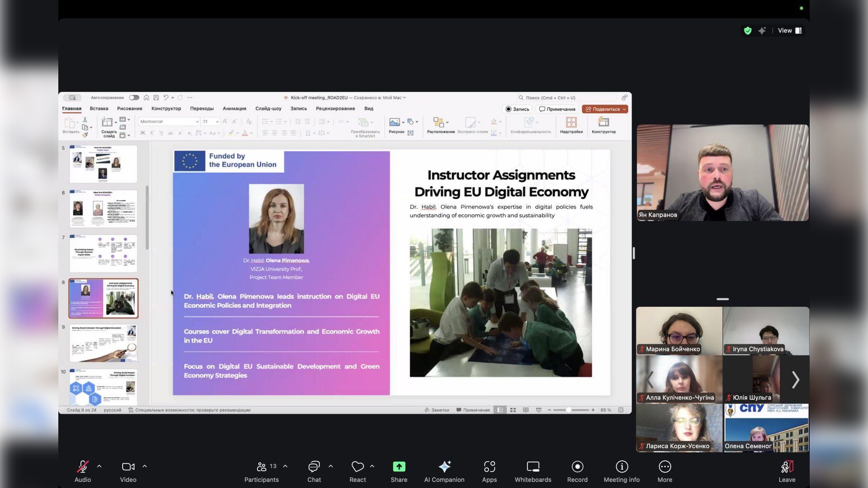868x488 pixels.
Task: Switch to the Анимация ribbon tab
Action: pyautogui.click(x=234, y=108)
